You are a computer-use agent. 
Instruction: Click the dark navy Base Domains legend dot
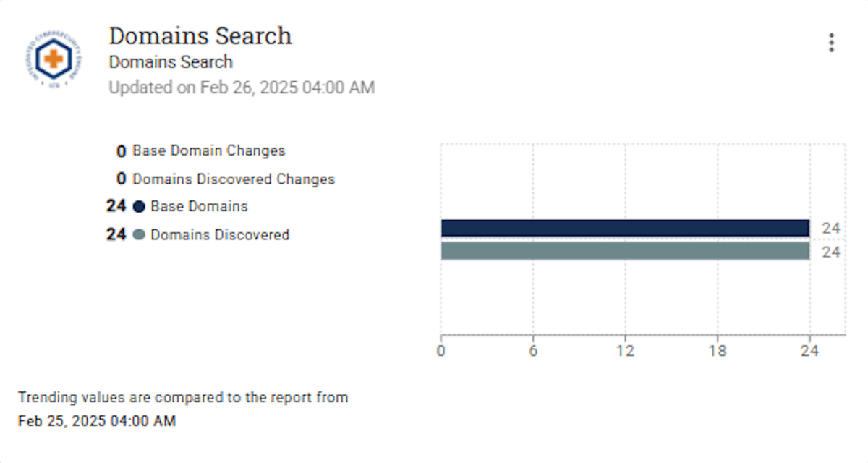(139, 207)
